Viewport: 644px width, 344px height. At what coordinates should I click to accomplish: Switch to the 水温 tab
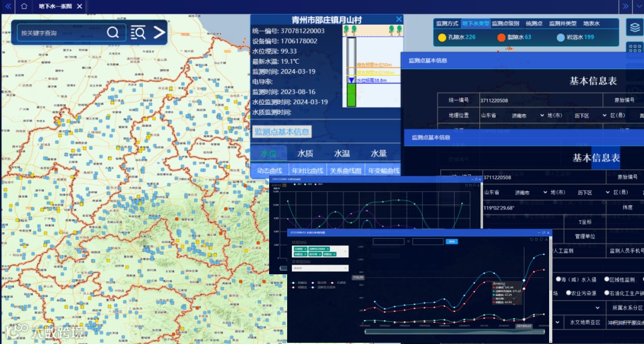pyautogui.click(x=342, y=153)
